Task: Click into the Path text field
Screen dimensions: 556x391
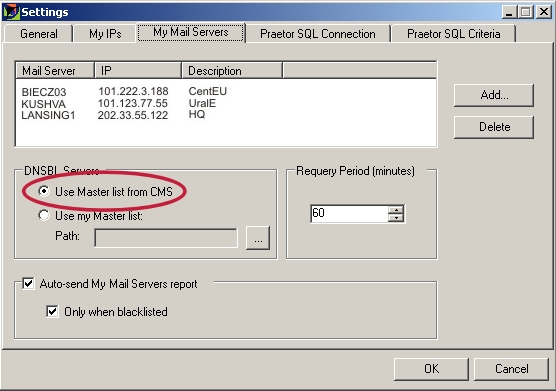Action: pos(166,238)
